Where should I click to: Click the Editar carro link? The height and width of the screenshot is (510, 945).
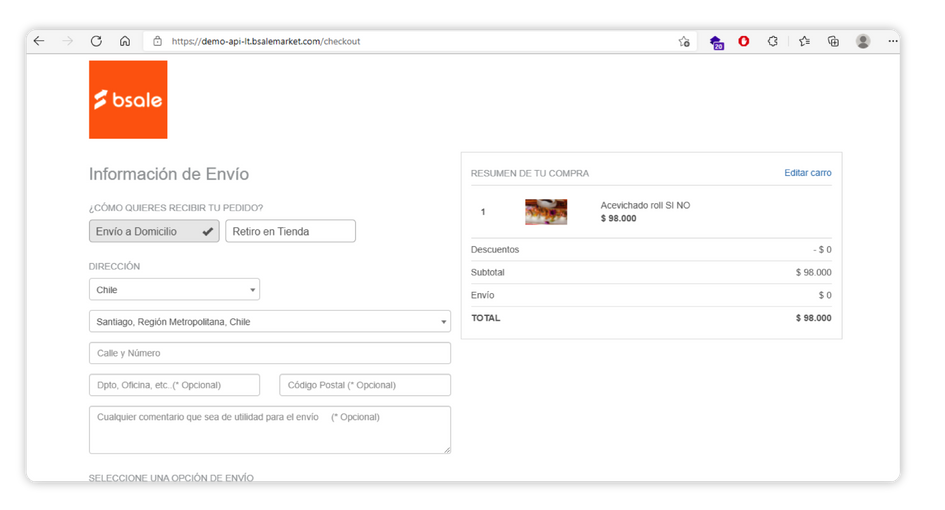point(807,173)
